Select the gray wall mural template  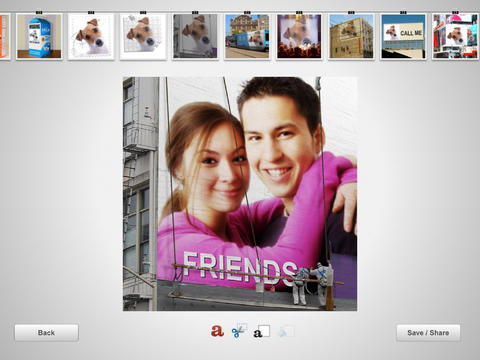click(195, 36)
